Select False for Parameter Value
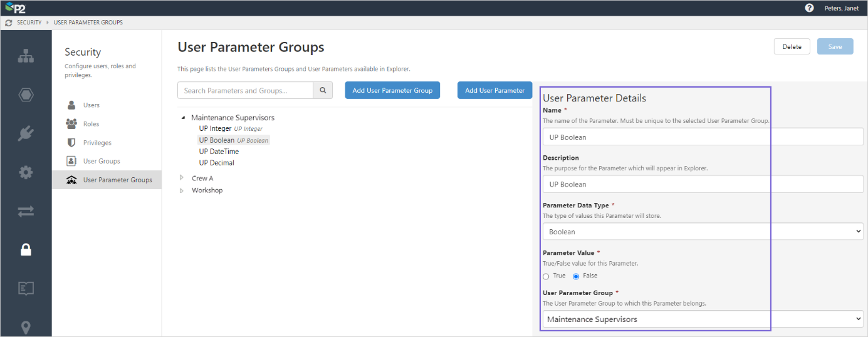Image resolution: width=868 pixels, height=337 pixels. (576, 276)
